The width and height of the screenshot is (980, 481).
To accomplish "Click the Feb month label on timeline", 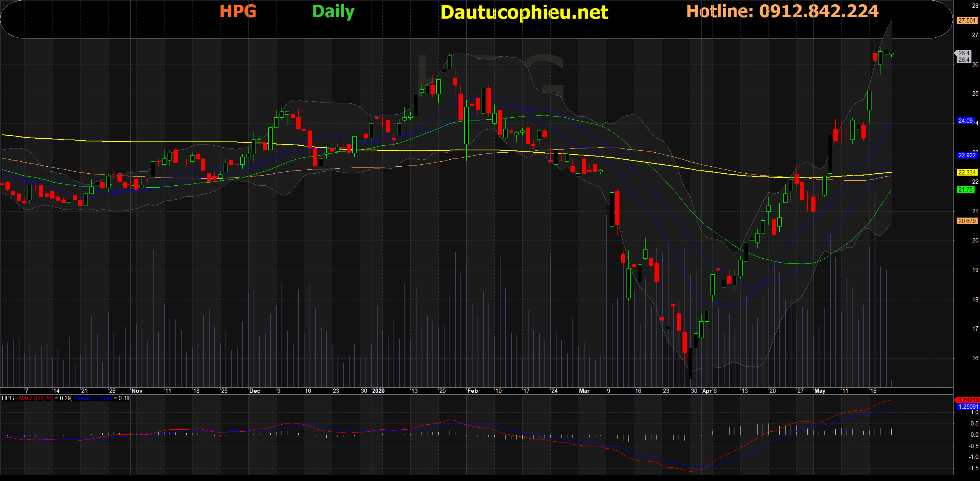I will [472, 391].
